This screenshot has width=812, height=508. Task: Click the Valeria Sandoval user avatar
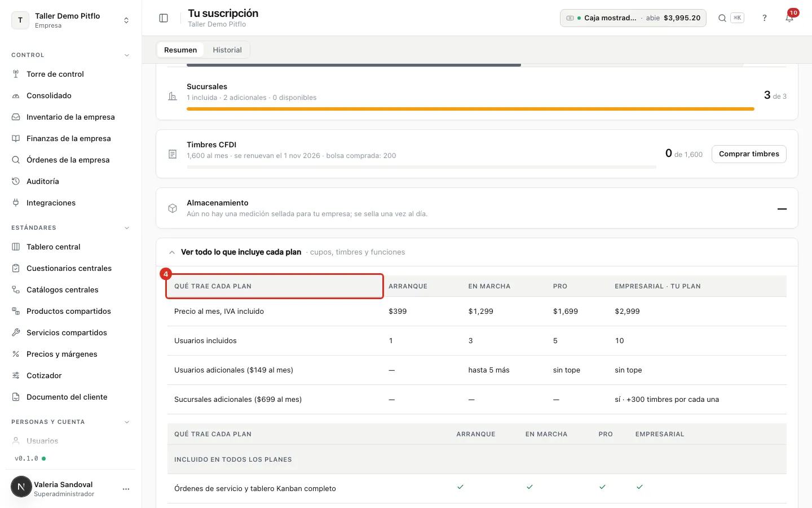21,487
